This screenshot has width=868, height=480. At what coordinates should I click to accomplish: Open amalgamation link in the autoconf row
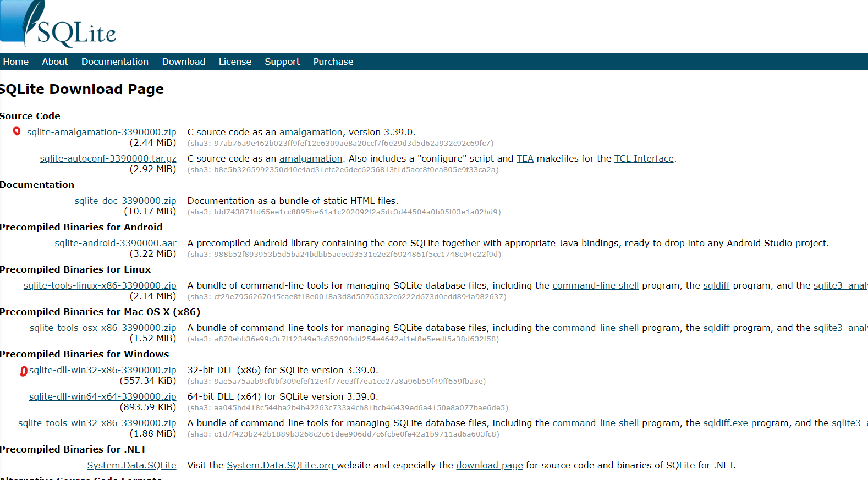coord(311,158)
